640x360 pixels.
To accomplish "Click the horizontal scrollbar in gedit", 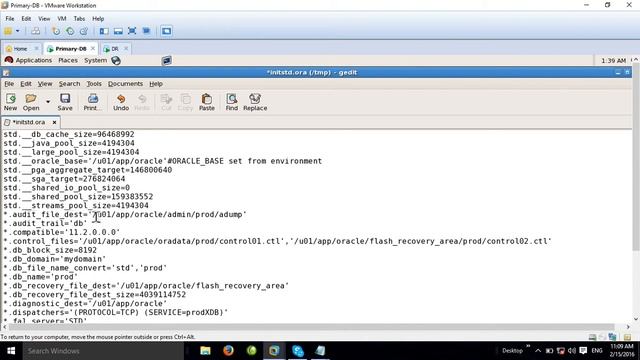I will pos(311,327).
